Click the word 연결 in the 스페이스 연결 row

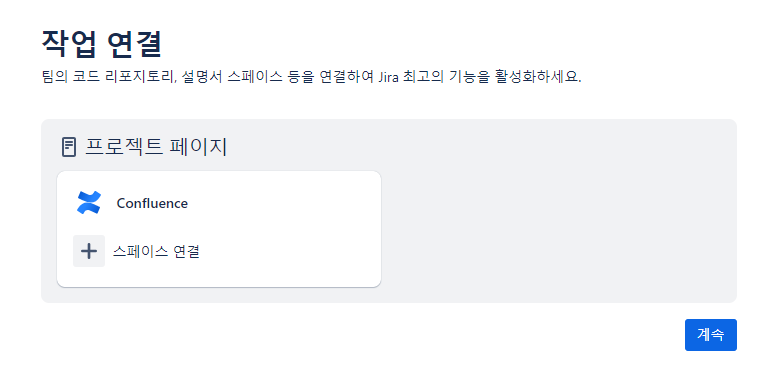click(x=186, y=251)
